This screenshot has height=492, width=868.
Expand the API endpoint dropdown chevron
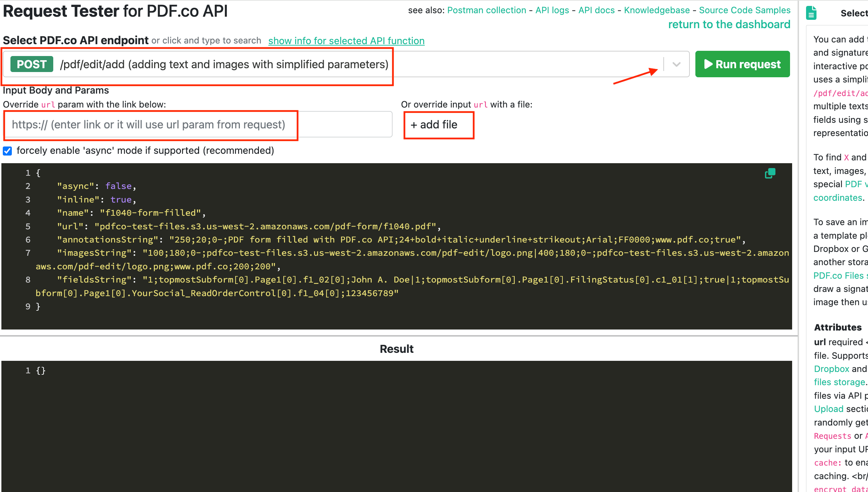point(676,64)
